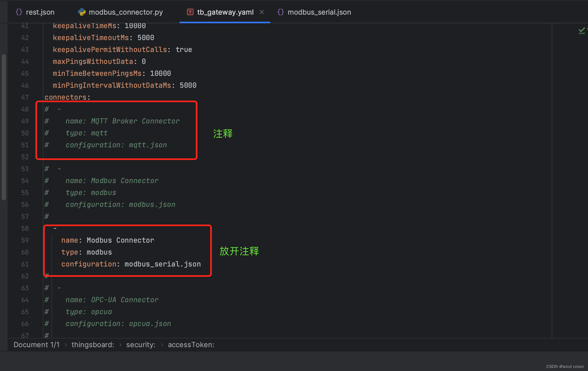Click the 'minTimeBetweenPingsMs' key
This screenshot has height=371, width=588.
[97, 73]
